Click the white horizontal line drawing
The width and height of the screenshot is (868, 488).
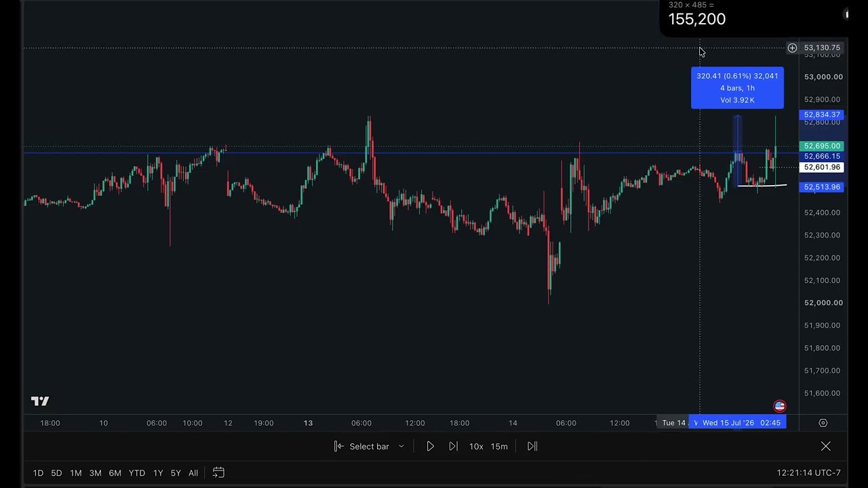[x=762, y=185]
